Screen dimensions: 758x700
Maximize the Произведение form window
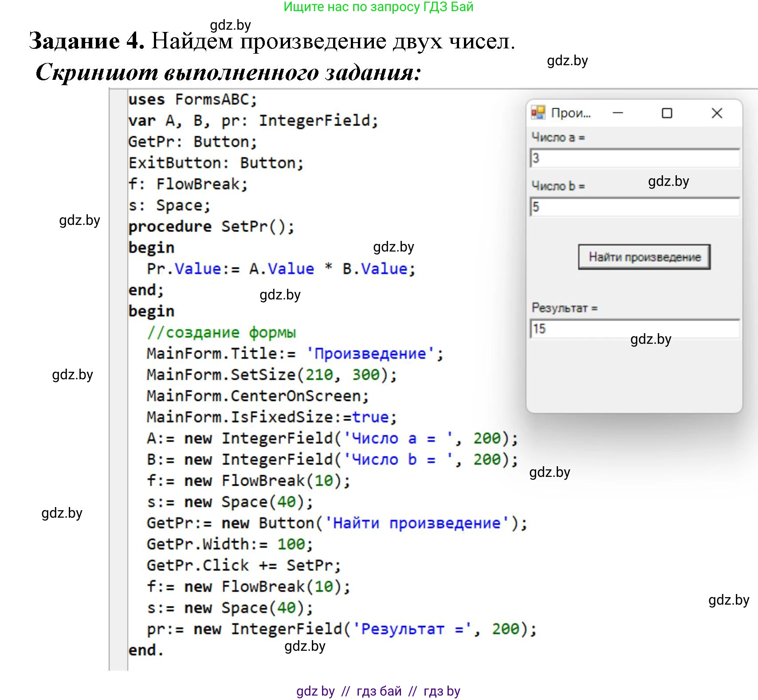tap(667, 113)
